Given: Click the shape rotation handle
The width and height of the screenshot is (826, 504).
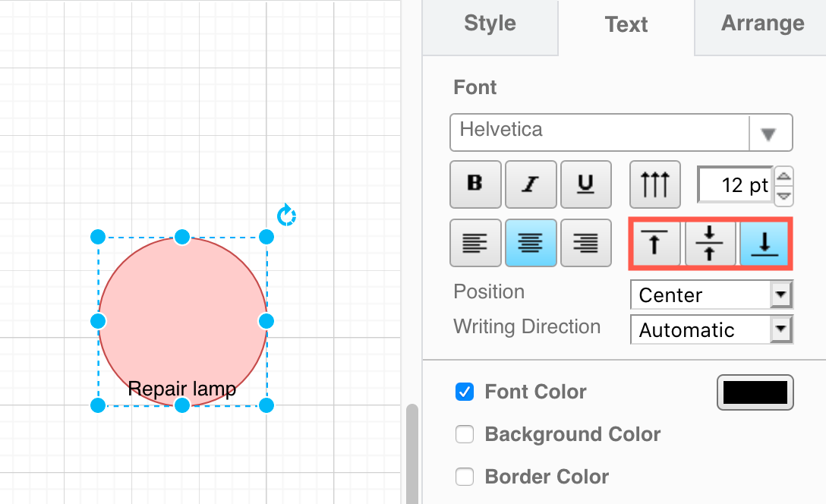Looking at the screenshot, I should click(286, 215).
